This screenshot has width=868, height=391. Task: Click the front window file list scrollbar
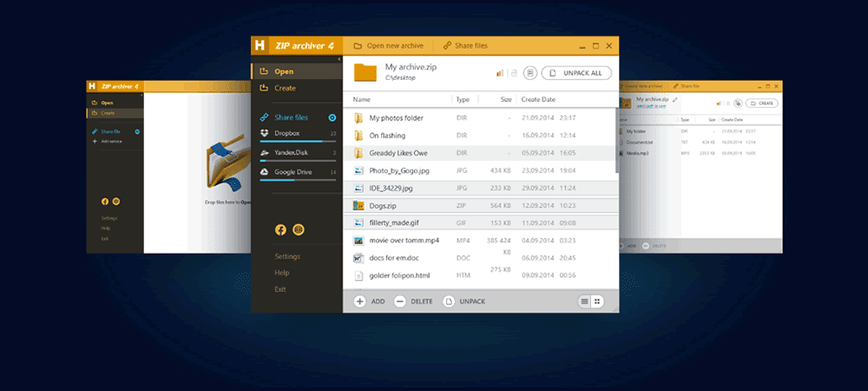(x=616, y=142)
